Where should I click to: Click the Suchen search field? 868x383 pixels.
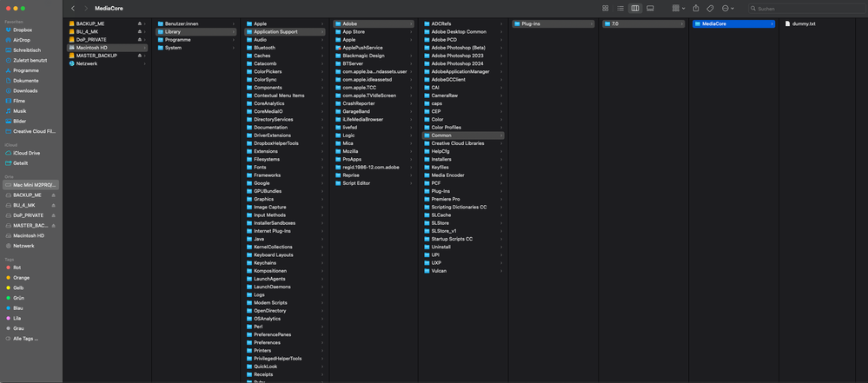[806, 9]
